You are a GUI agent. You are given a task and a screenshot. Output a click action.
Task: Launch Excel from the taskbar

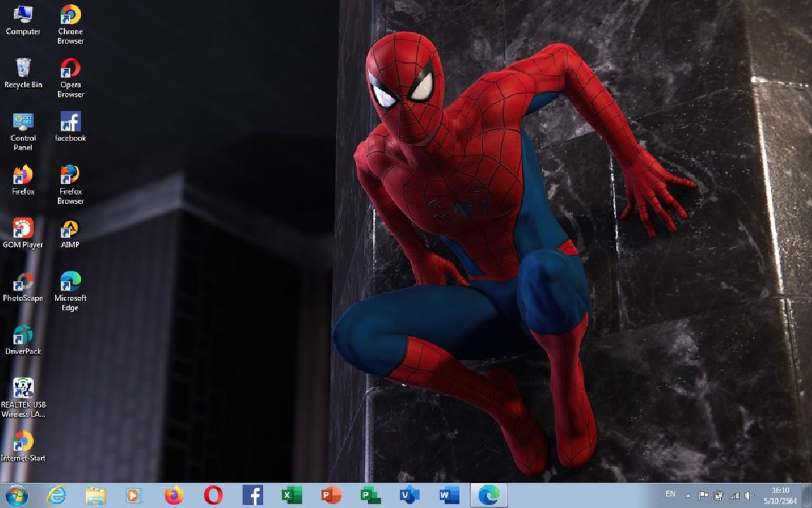coord(292,495)
